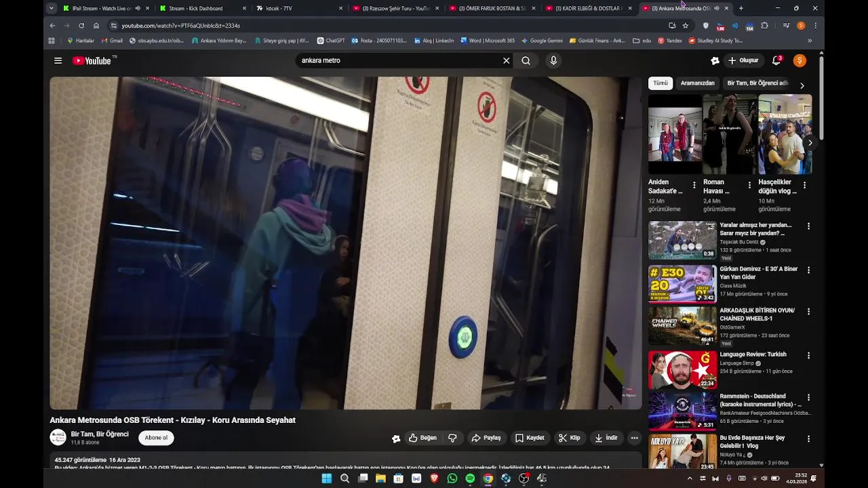Select the 'Bir Tam, Bir Öğrenci' chip
The width and height of the screenshot is (868, 488).
click(757, 83)
